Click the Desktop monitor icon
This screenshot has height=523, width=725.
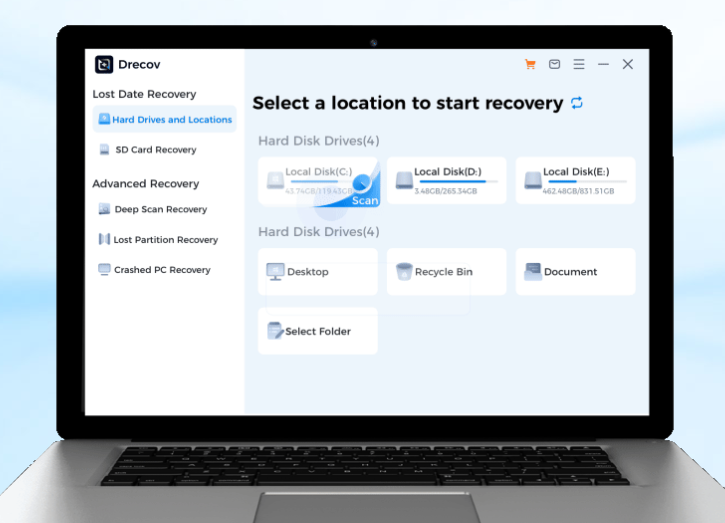point(276,272)
